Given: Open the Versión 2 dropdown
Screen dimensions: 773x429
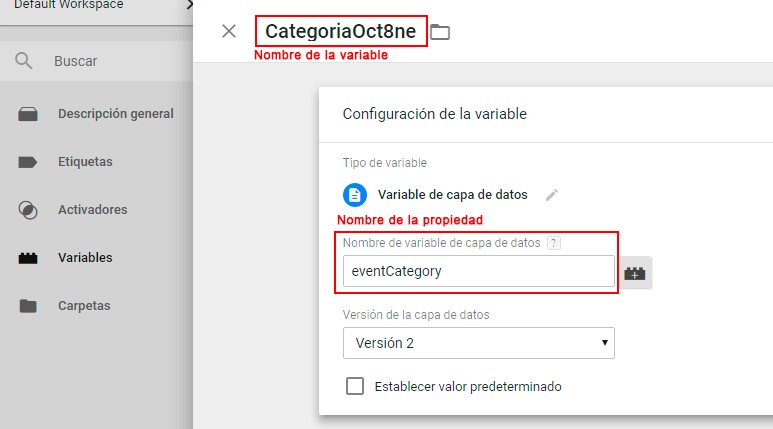Looking at the screenshot, I should point(478,343).
